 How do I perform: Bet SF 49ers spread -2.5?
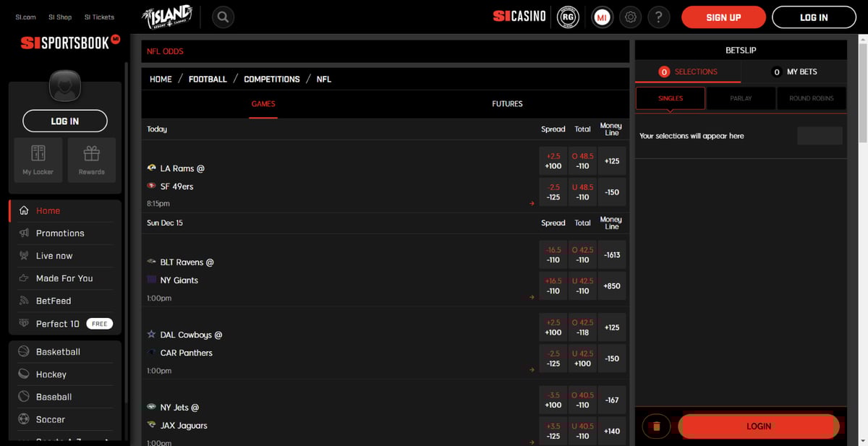pyautogui.click(x=553, y=192)
